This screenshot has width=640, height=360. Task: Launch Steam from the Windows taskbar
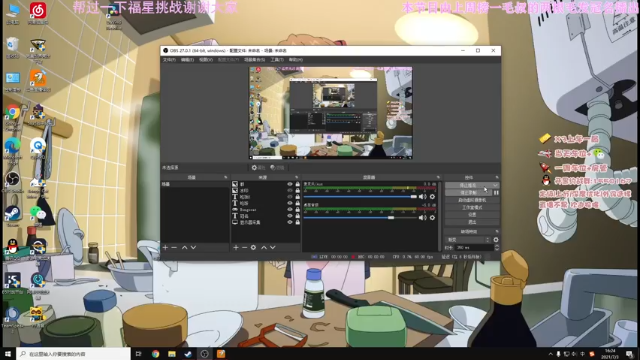(x=188, y=354)
